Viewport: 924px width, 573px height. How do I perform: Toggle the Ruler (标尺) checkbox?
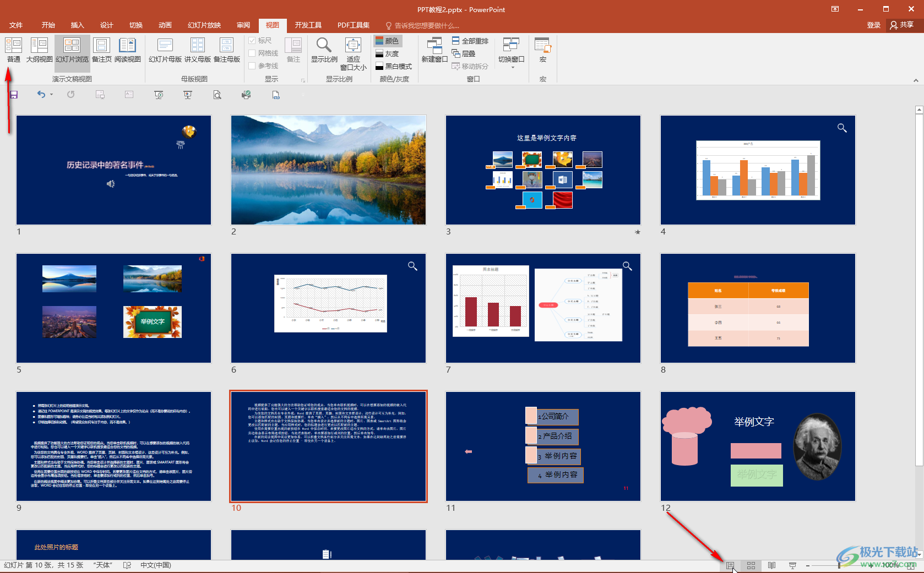pyautogui.click(x=260, y=41)
